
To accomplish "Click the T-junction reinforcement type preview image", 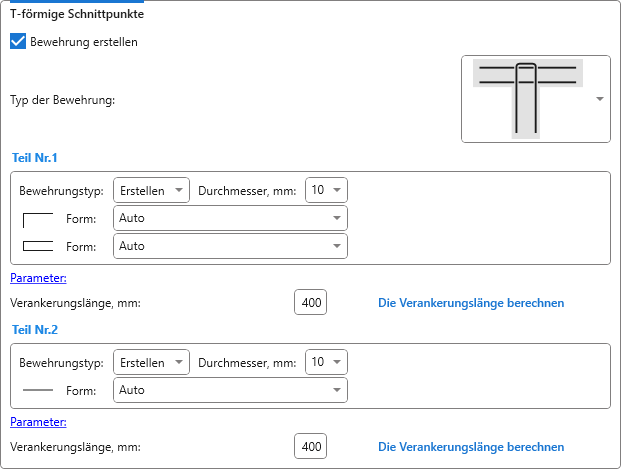I will (529, 99).
